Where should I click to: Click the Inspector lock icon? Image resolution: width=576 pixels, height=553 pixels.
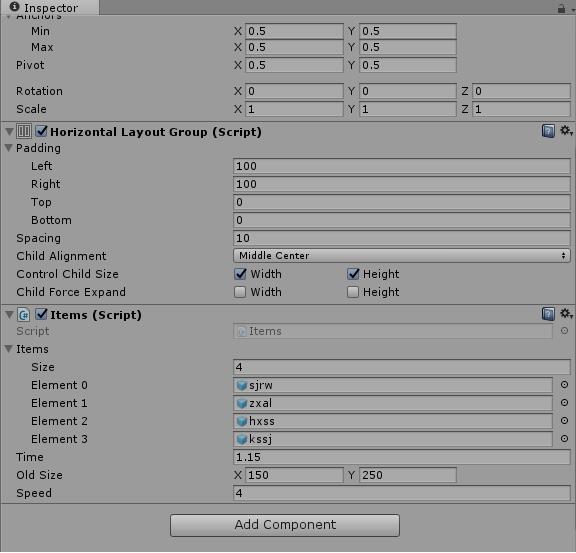click(561, 8)
